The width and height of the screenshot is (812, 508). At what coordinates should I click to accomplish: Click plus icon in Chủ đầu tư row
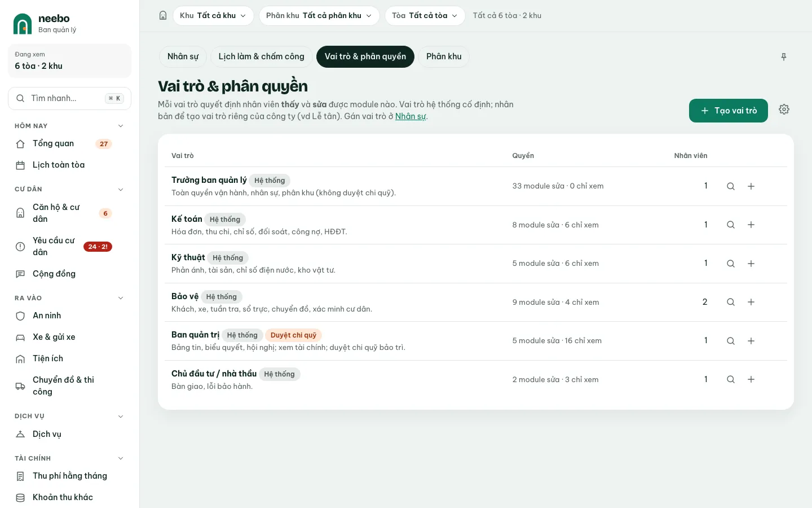point(751,379)
